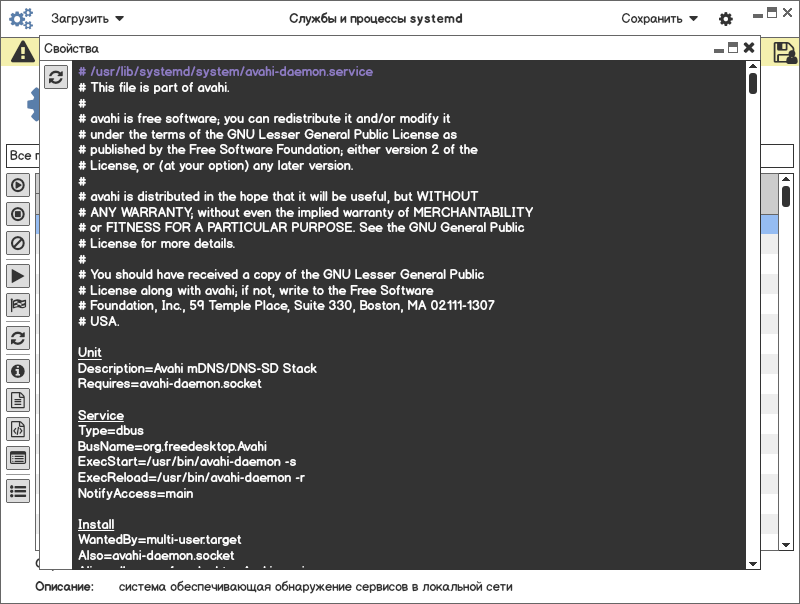The height and width of the screenshot is (604, 800).
Task: Click the warning triangle icon
Action: click(23, 52)
